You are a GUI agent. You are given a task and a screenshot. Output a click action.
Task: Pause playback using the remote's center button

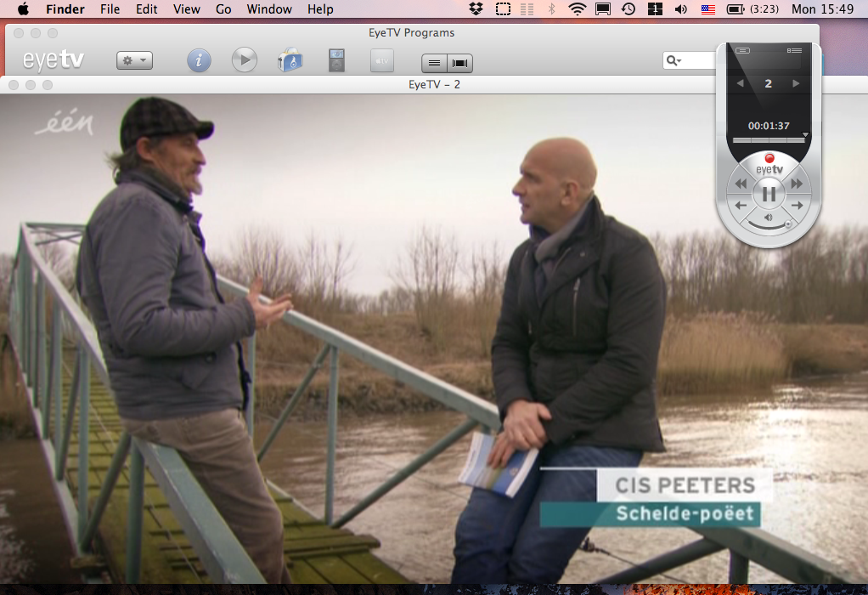pyautogui.click(x=769, y=195)
